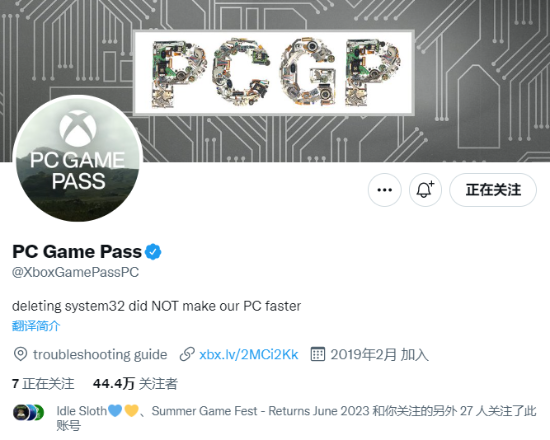The height and width of the screenshot is (440, 550).
Task: Click the calendar joined-date icon
Action: click(318, 354)
